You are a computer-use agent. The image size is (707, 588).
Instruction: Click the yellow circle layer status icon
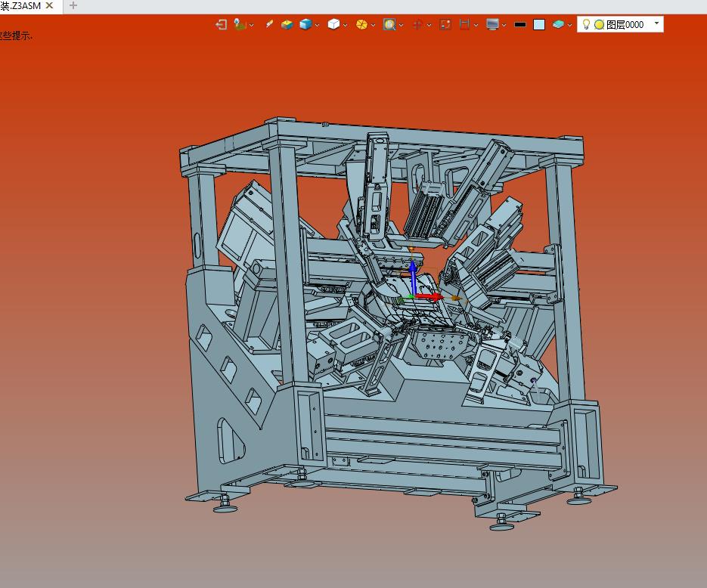(599, 25)
